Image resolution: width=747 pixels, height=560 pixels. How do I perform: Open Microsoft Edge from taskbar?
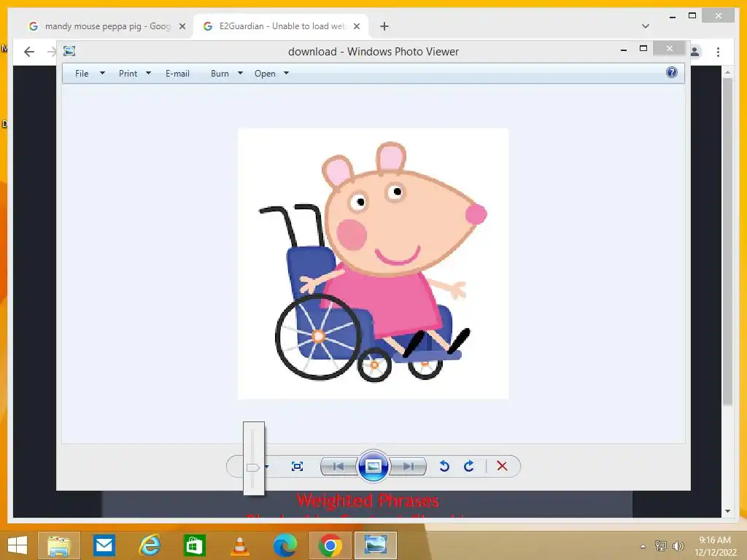click(x=285, y=545)
